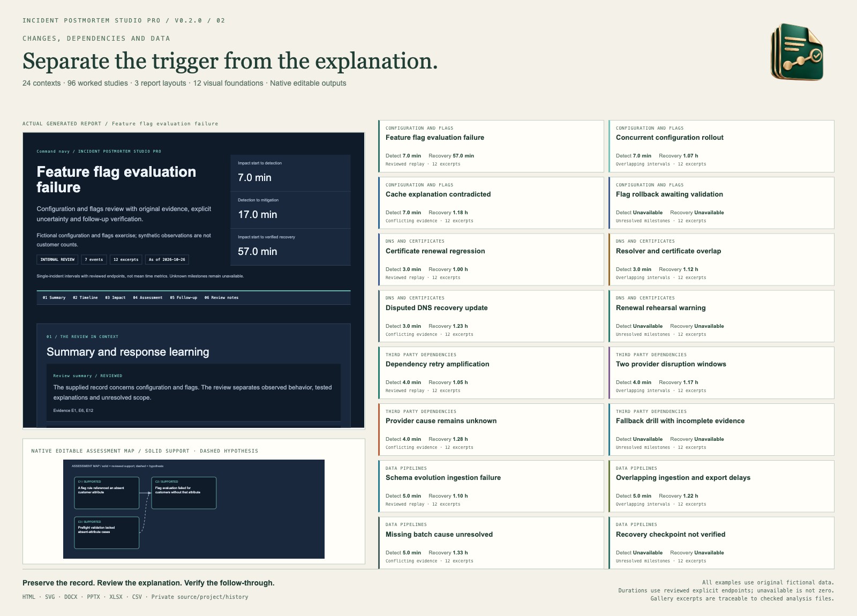Switch to the 02 Timeline tab
Viewport: 857px width, 616px height.
click(85, 298)
